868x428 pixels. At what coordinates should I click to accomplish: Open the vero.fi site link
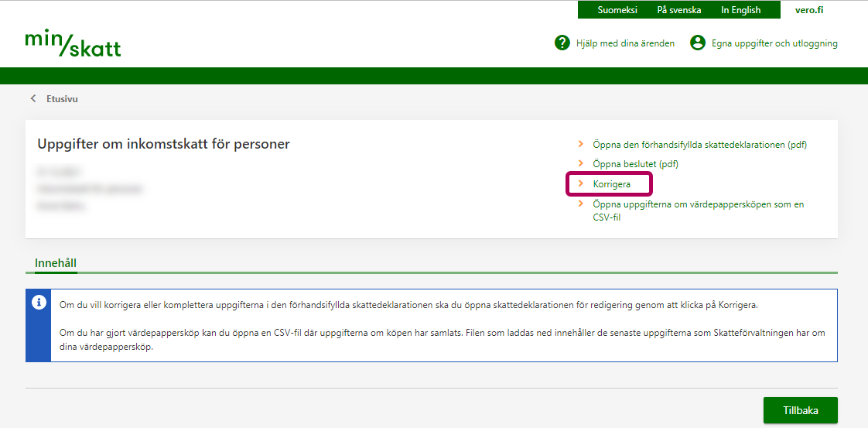[x=808, y=10]
